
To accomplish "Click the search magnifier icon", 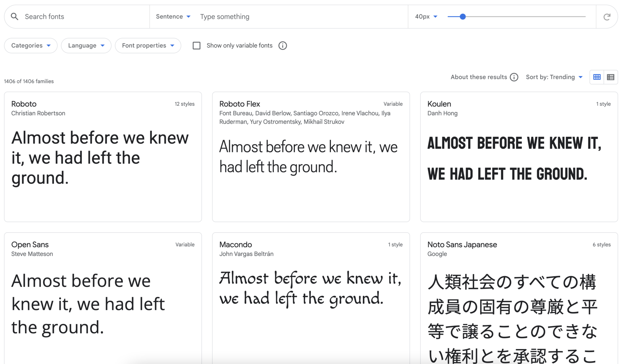I will click(x=14, y=16).
